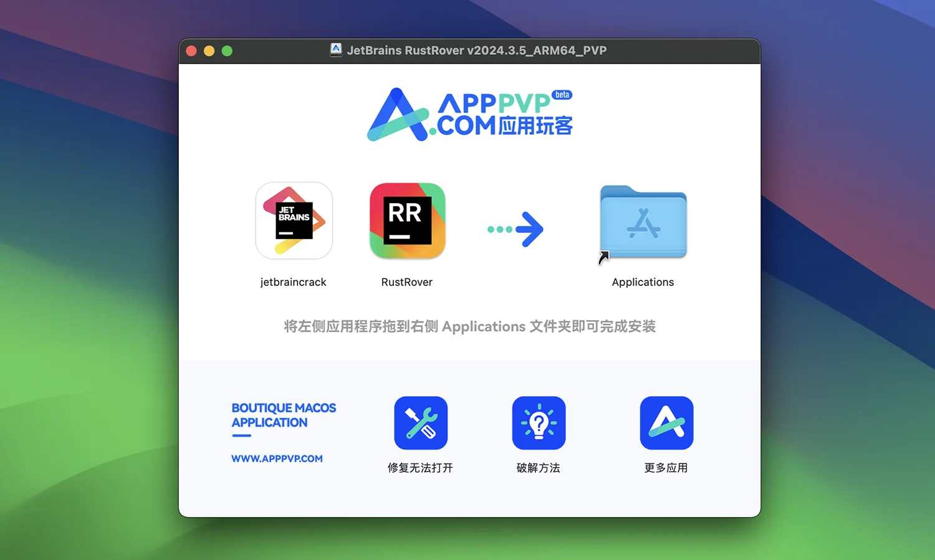Click the BOUTIQUE MACOS APPLICATION text
This screenshot has height=560, width=935.
click(x=284, y=415)
